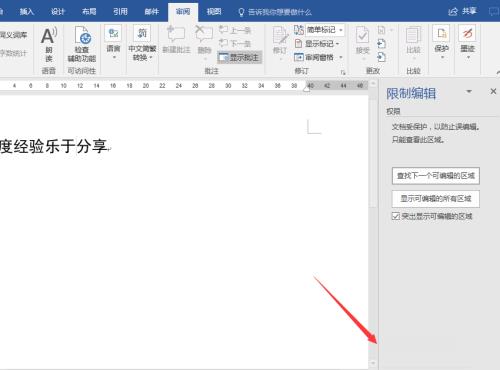The width and height of the screenshot is (500, 370).
Task: Open the Tracking (修订) group dialog launcher
Action: (x=343, y=72)
